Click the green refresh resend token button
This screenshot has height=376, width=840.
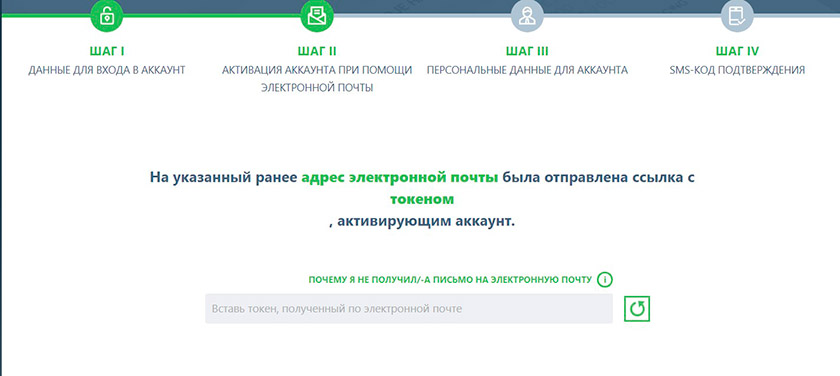coord(637,309)
